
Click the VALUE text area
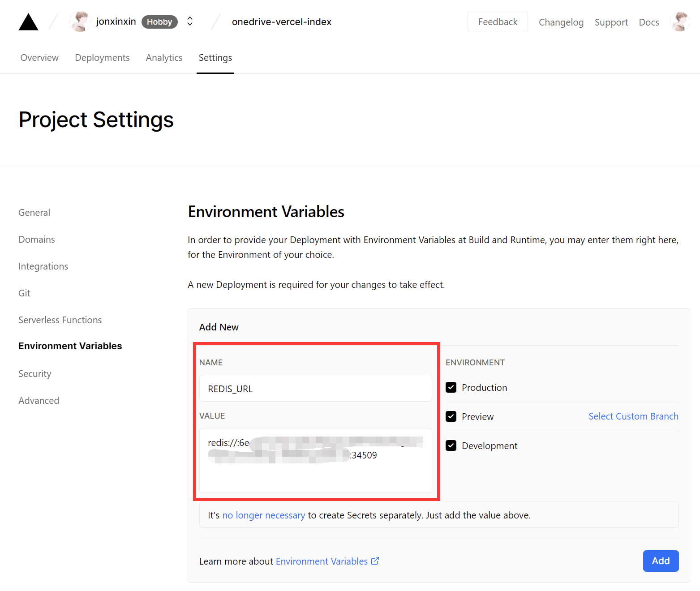click(316, 460)
